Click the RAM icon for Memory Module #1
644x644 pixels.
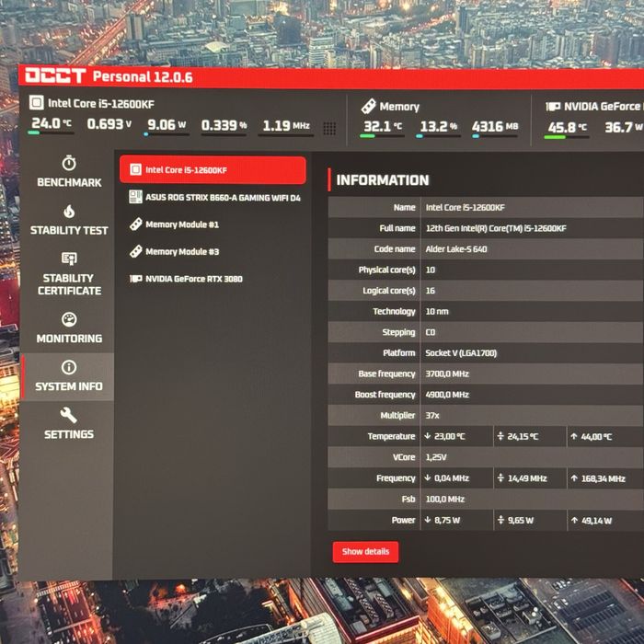[135, 224]
